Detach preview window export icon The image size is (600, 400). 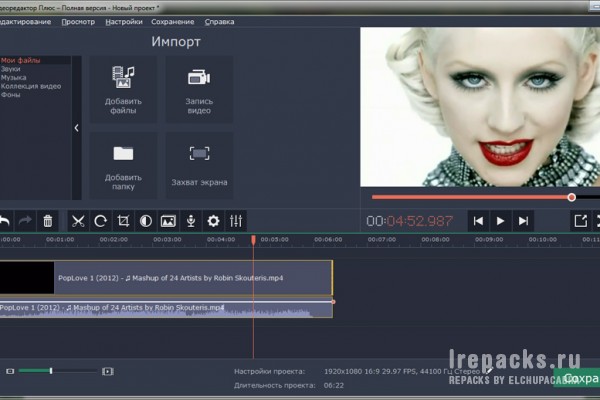pyautogui.click(x=580, y=221)
